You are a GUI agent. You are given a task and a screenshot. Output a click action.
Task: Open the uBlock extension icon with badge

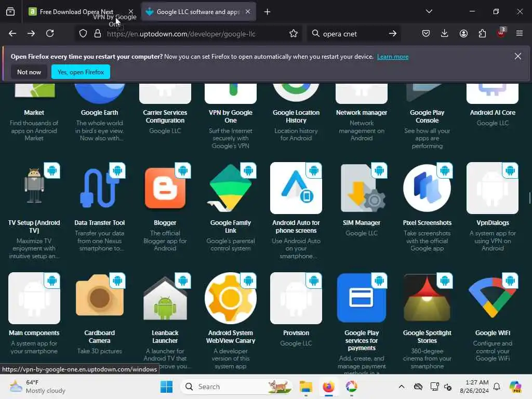click(501, 33)
